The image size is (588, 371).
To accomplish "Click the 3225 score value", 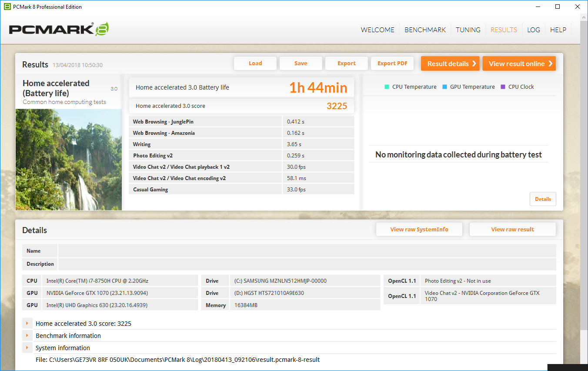I will (337, 106).
